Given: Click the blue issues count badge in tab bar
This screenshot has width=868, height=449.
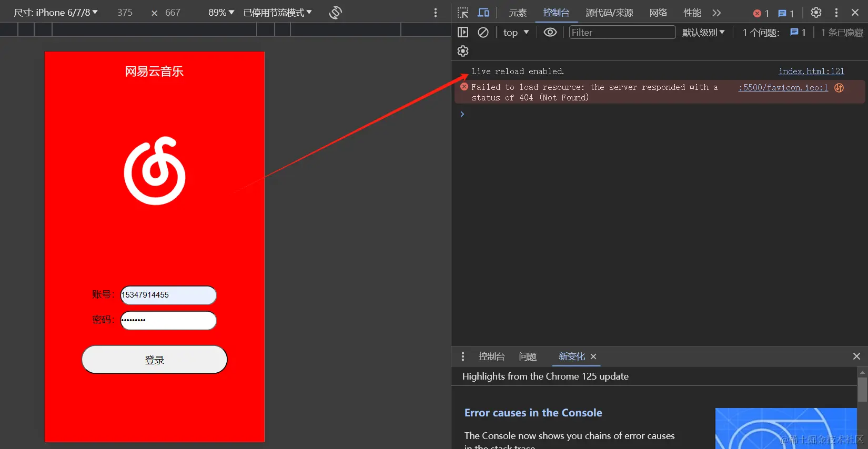Looking at the screenshot, I should 786,13.
